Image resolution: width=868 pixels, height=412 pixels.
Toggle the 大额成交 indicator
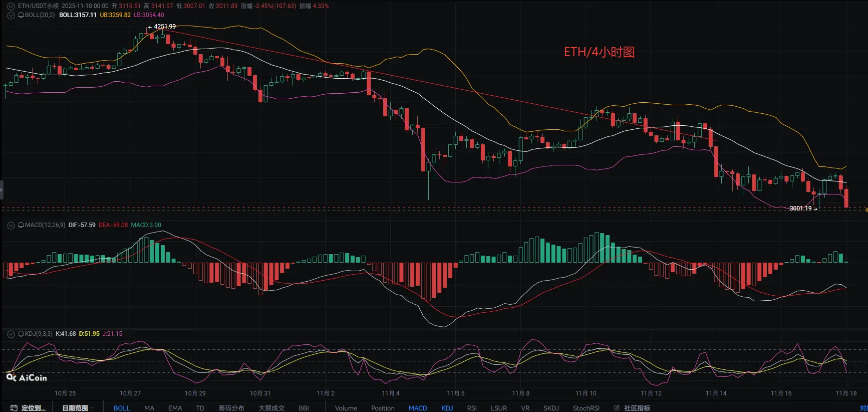click(271, 408)
